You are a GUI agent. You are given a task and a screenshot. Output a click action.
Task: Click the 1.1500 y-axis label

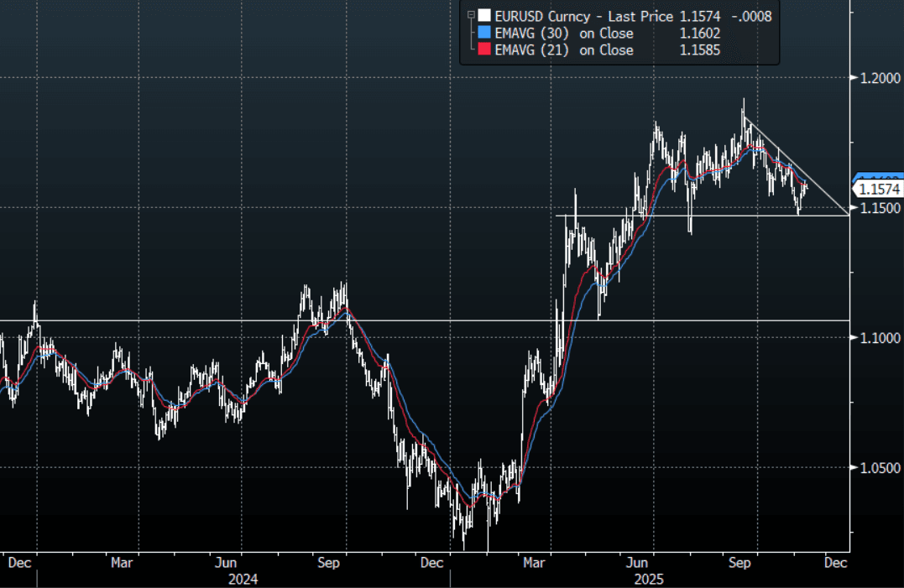tap(880, 208)
